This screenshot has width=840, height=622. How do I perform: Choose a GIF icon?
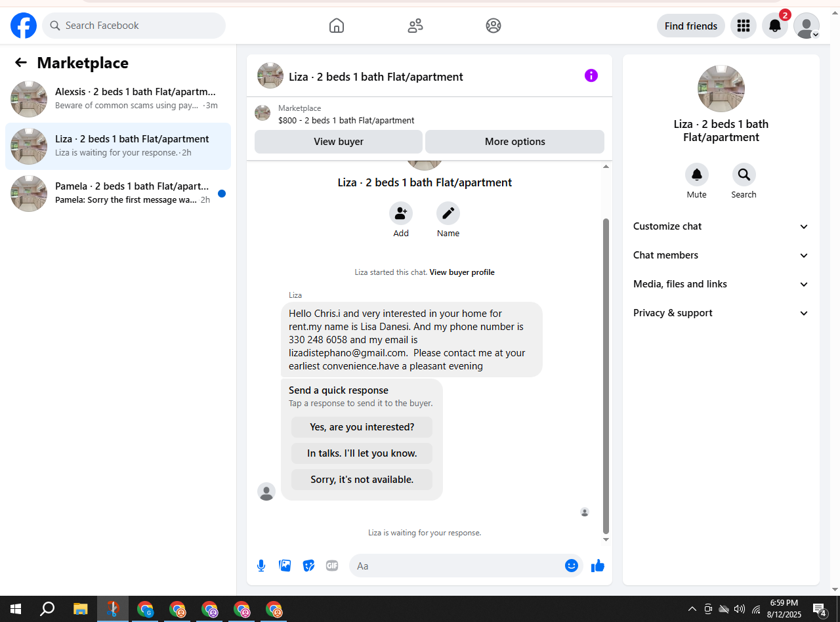pyautogui.click(x=332, y=566)
